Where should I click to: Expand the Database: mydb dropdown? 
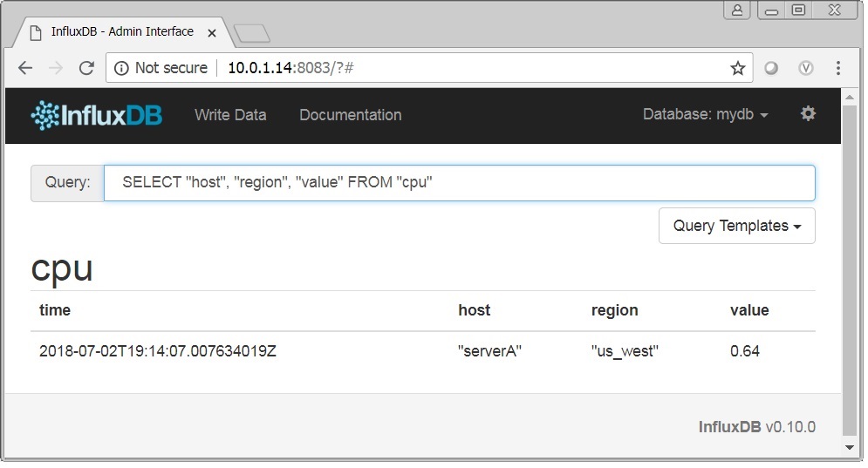coord(705,114)
